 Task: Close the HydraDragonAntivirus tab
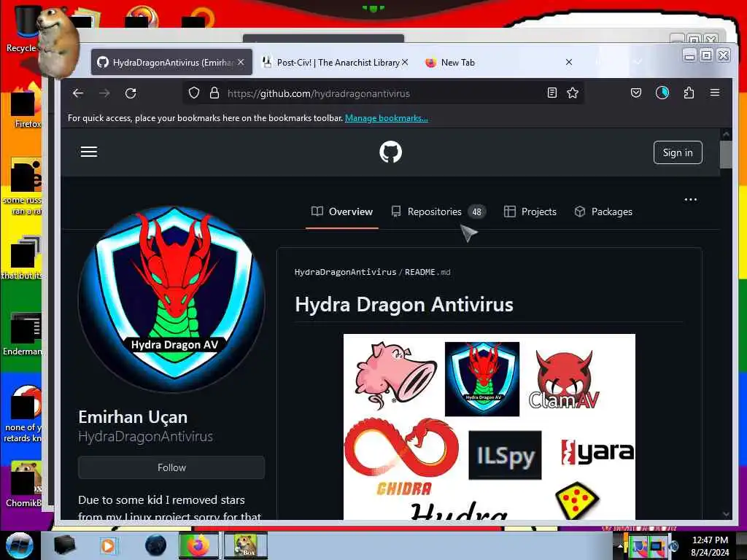coord(241,63)
